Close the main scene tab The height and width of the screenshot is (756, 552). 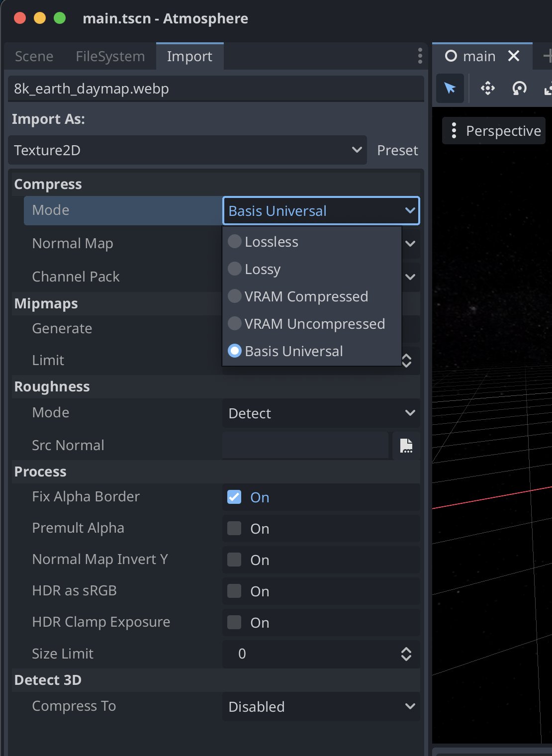tap(514, 56)
